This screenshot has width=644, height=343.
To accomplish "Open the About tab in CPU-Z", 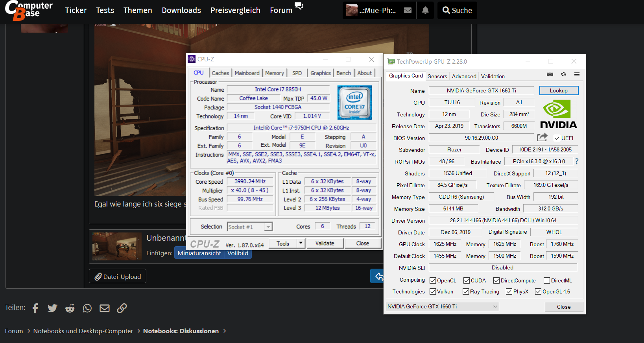I will pos(365,73).
